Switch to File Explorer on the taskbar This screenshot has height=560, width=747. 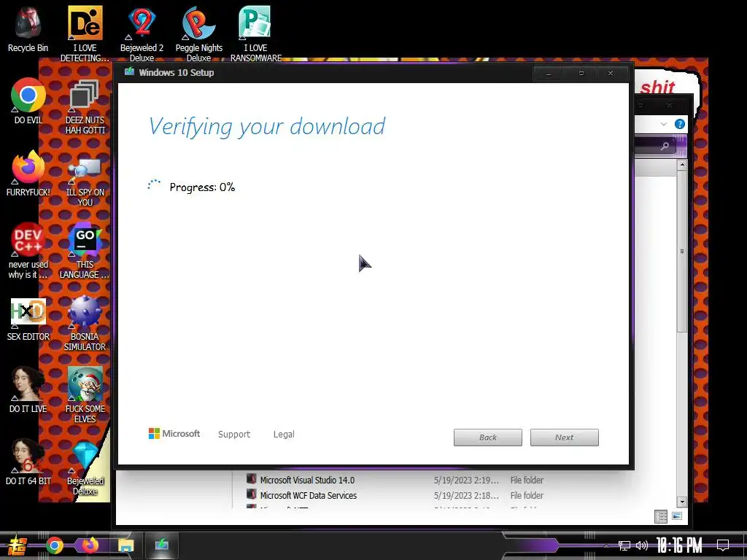[125, 545]
